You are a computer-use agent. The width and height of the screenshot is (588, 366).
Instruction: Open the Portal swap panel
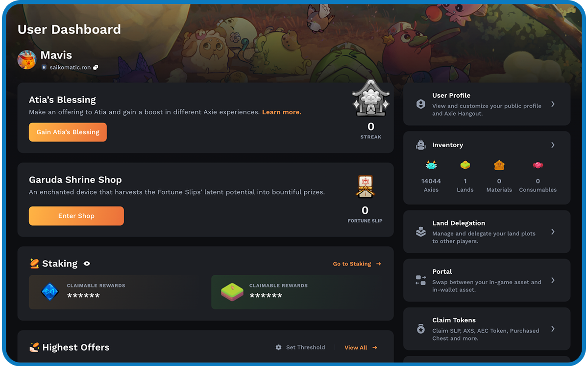pos(487,280)
